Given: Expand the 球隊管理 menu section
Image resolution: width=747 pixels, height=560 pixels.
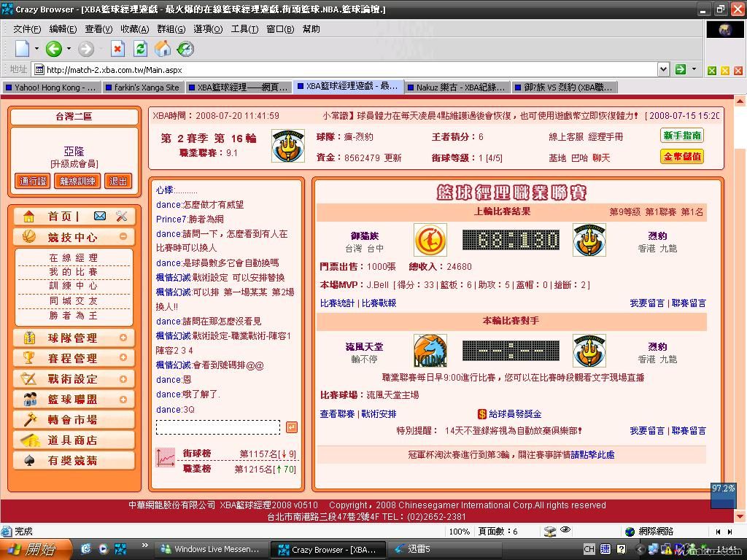Looking at the screenshot, I should coord(123,338).
